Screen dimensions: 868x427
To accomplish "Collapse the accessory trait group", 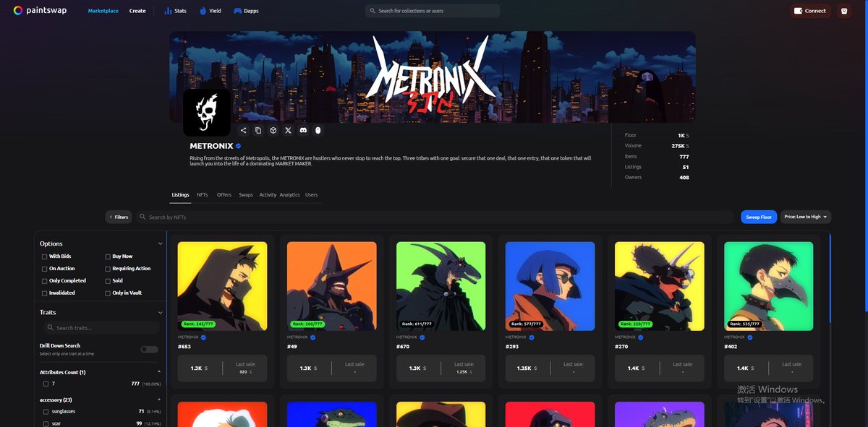I will coord(159,400).
